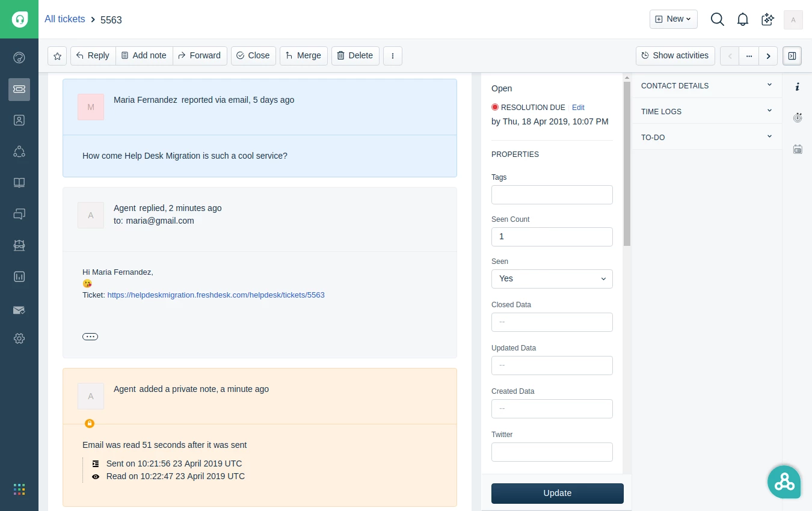
Task: Go to All tickets breadcrumb
Action: 64,19
